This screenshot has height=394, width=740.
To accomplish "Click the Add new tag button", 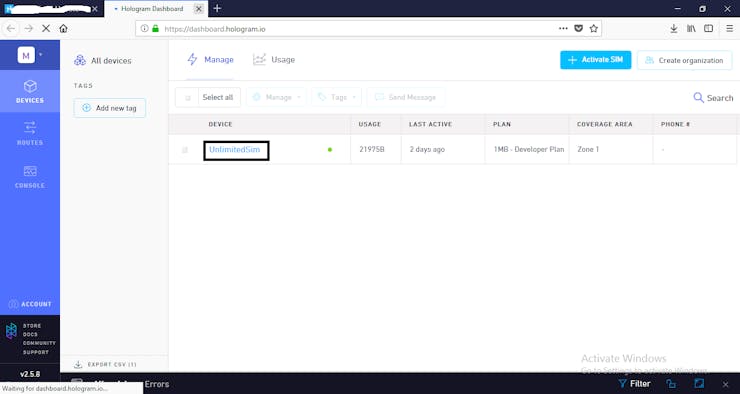I will click(x=109, y=108).
